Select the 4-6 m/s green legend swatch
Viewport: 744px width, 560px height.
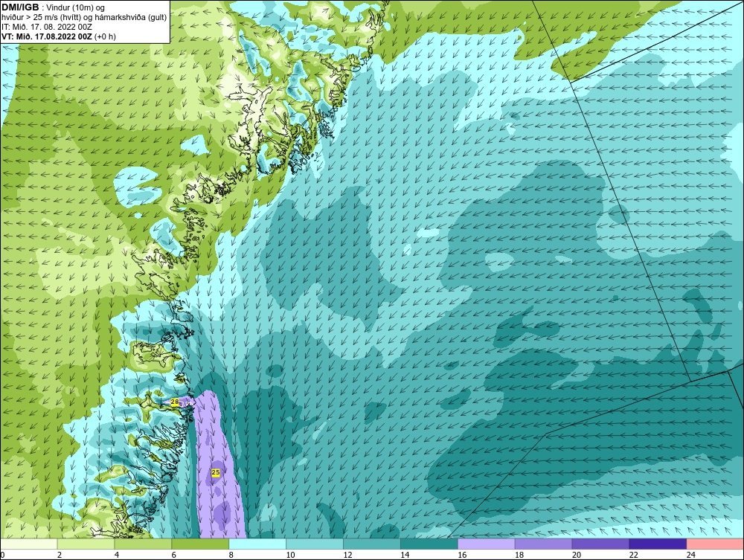pos(143,544)
